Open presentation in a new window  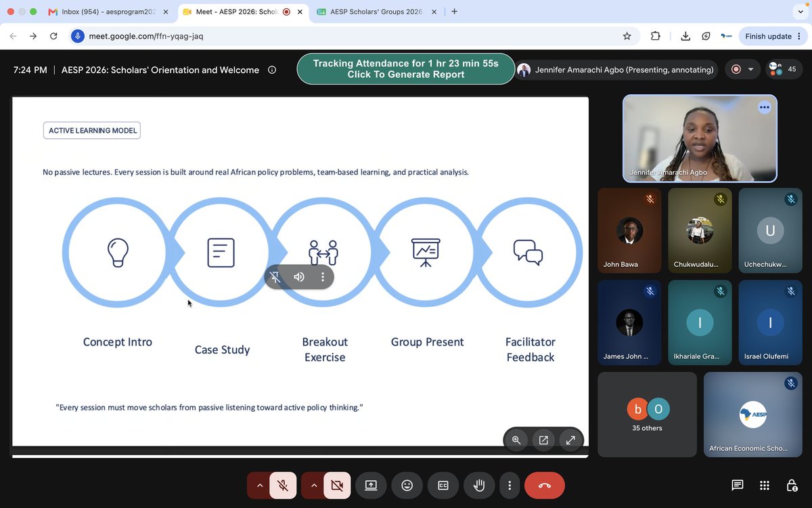click(x=543, y=440)
